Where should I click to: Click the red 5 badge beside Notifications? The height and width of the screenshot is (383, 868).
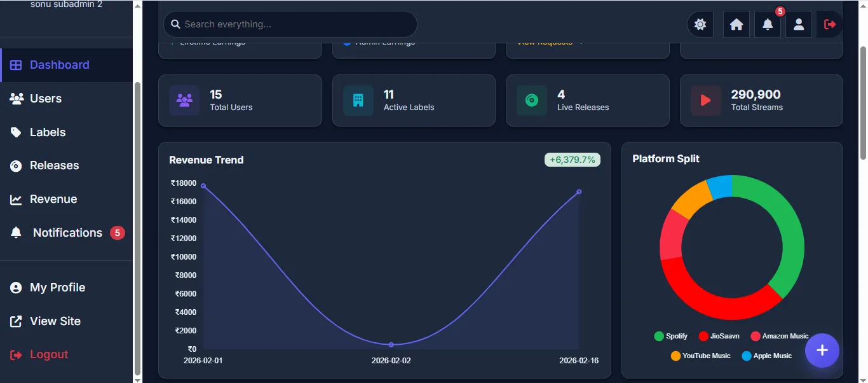click(117, 233)
